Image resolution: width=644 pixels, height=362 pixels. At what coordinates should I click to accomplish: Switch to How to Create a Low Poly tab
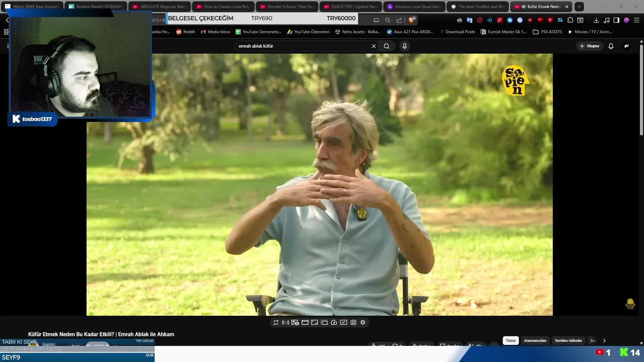[223, 7]
